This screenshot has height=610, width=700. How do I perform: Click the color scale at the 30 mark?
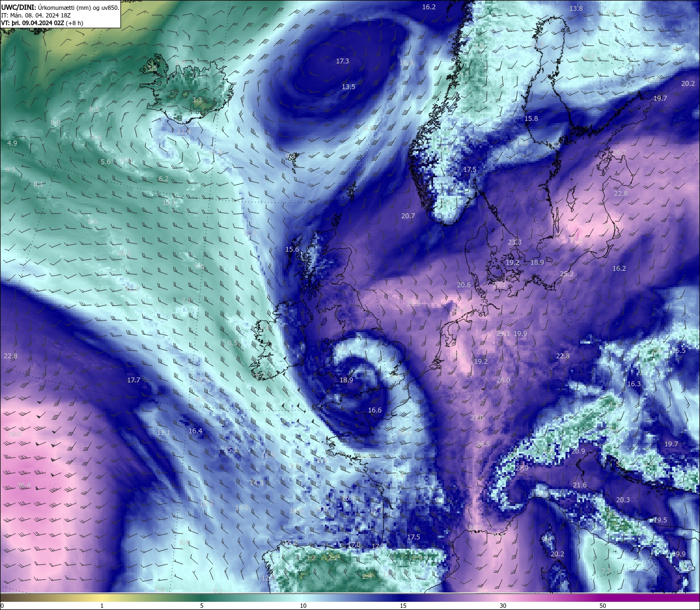pyautogui.click(x=503, y=597)
